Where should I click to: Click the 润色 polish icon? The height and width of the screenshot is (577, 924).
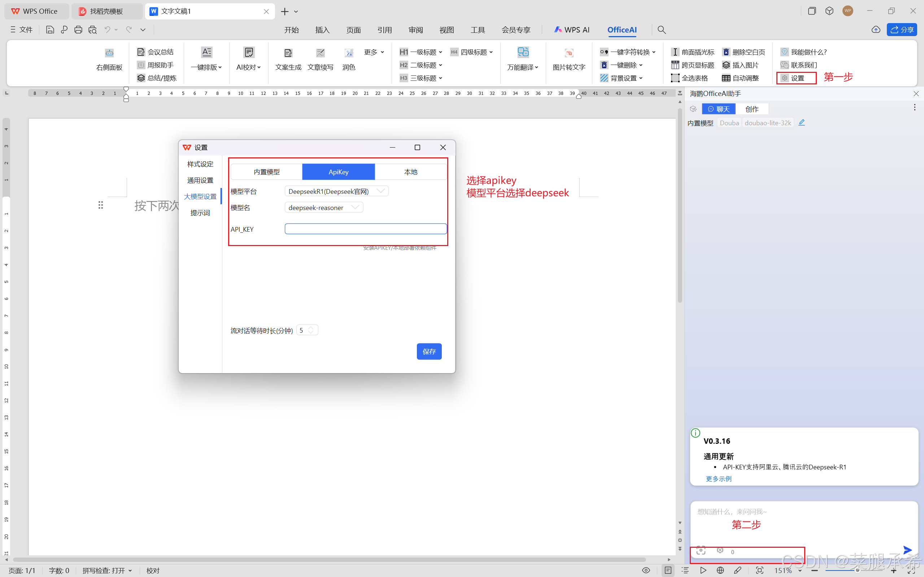coord(348,53)
